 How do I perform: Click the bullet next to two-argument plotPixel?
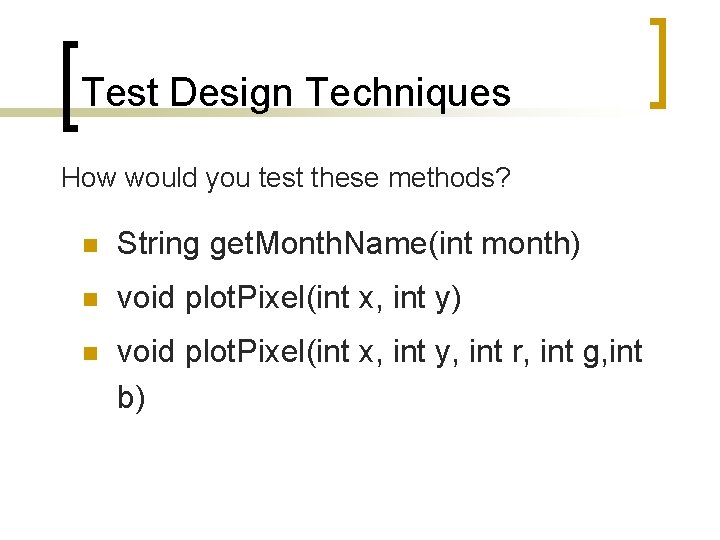click(90, 299)
